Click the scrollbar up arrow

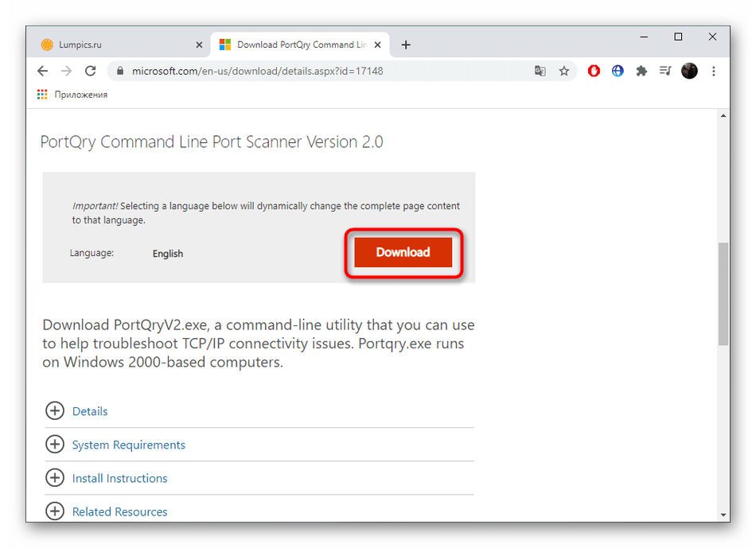click(723, 115)
